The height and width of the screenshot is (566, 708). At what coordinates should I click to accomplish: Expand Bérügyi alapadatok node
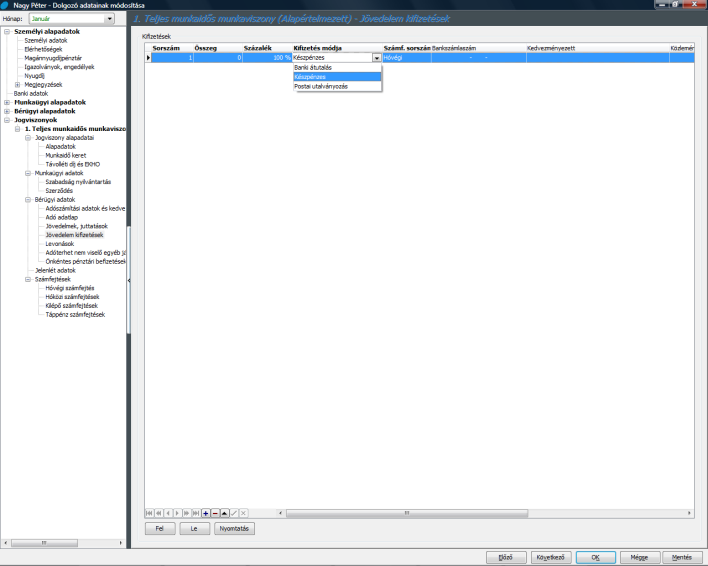[x=7, y=111]
